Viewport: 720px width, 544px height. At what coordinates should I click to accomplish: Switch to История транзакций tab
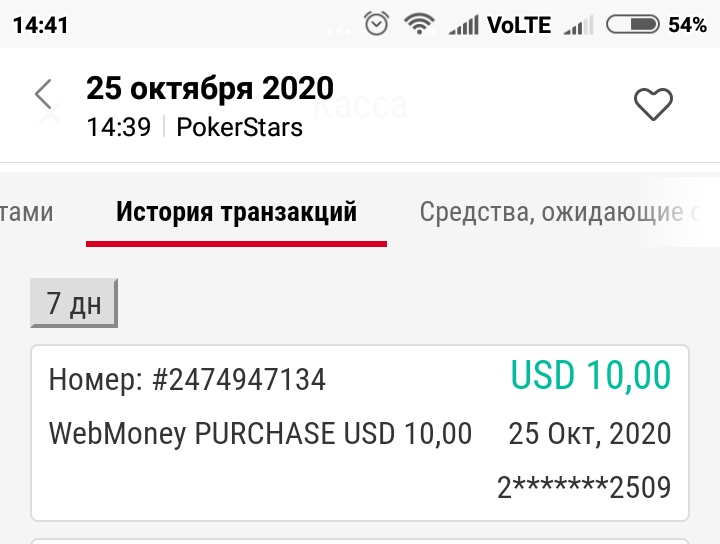coord(236,212)
